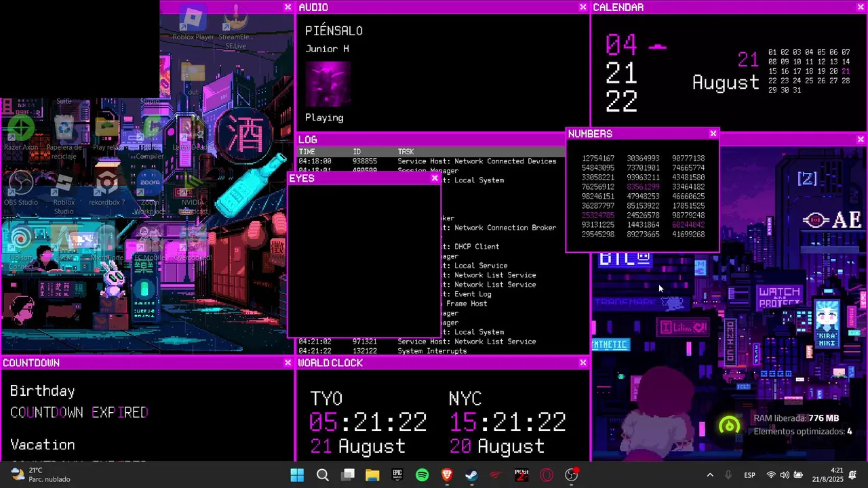Click 'August' in the CALENDAR widget

(x=726, y=83)
